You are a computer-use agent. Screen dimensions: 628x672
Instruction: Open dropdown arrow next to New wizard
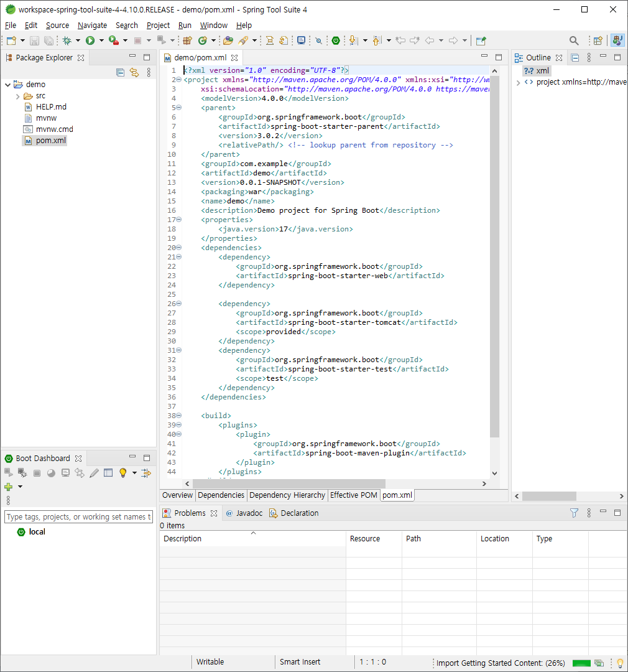click(x=23, y=40)
